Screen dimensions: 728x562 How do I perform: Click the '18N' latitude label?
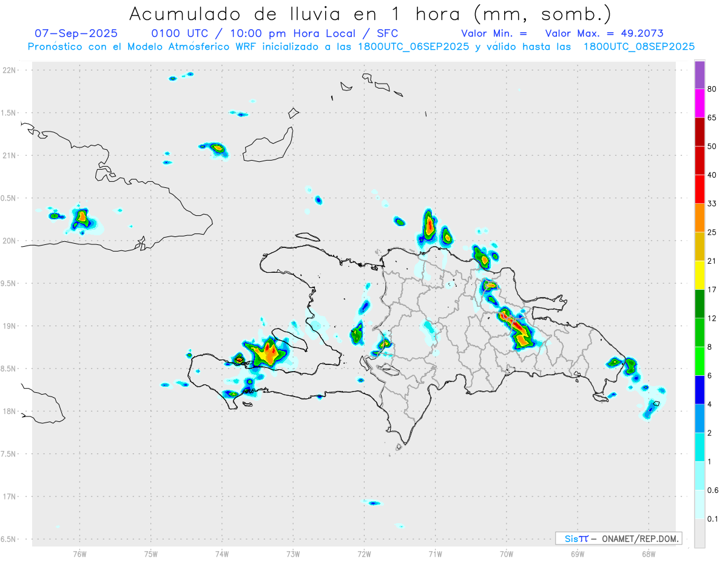[8, 411]
